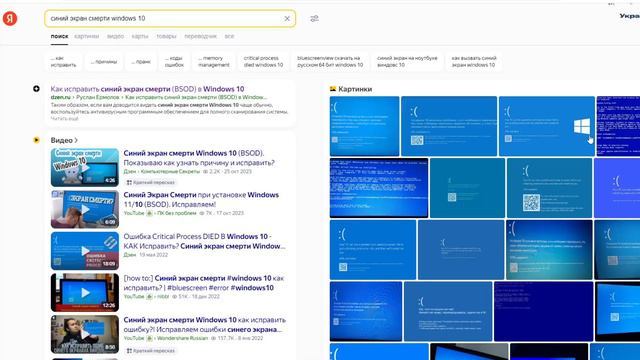The height and width of the screenshot is (360, 640).
Task: Play thumbnail of 8:50 video
Action: coord(85,334)
